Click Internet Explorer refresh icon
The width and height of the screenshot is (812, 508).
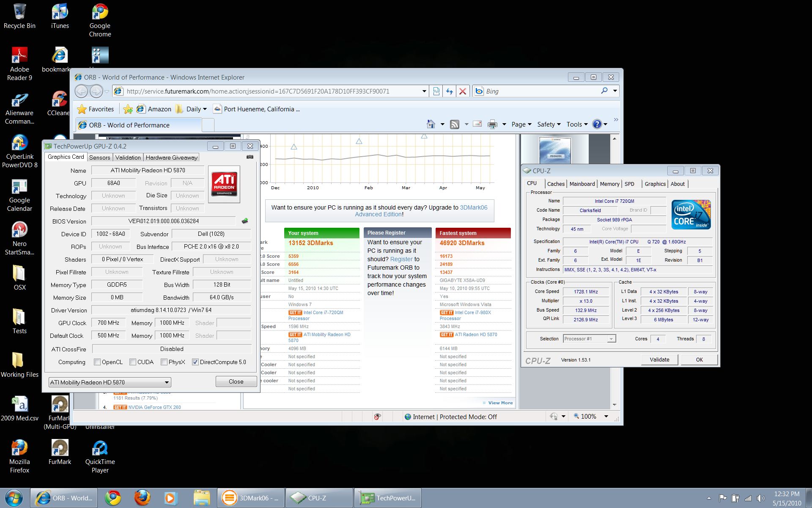tap(449, 91)
